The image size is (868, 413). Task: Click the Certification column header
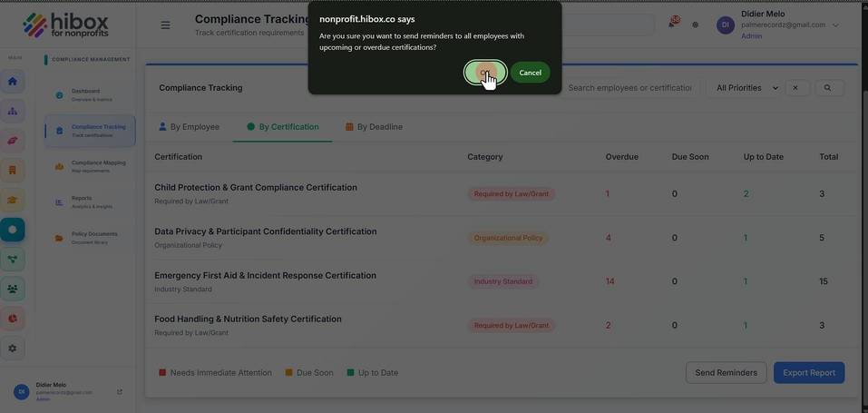coord(179,157)
